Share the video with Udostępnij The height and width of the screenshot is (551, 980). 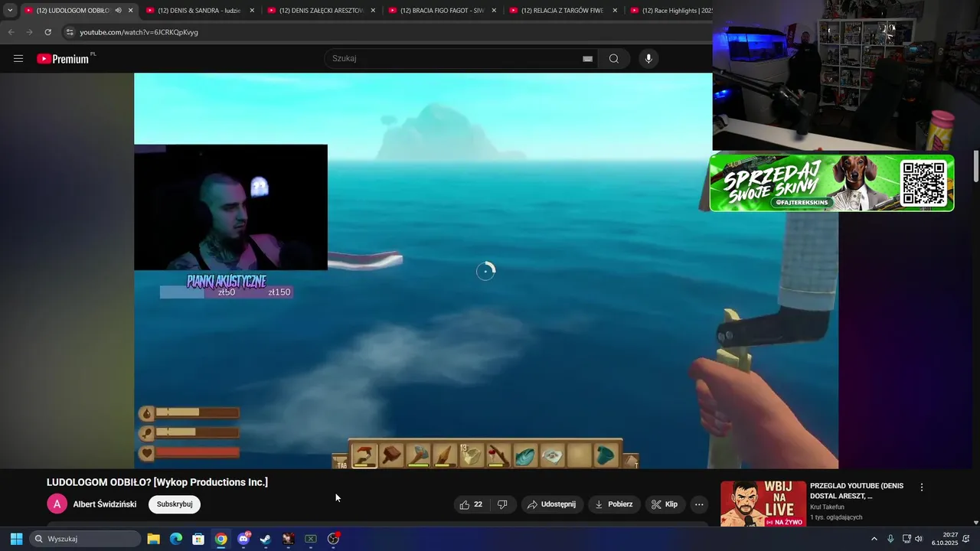[552, 504]
